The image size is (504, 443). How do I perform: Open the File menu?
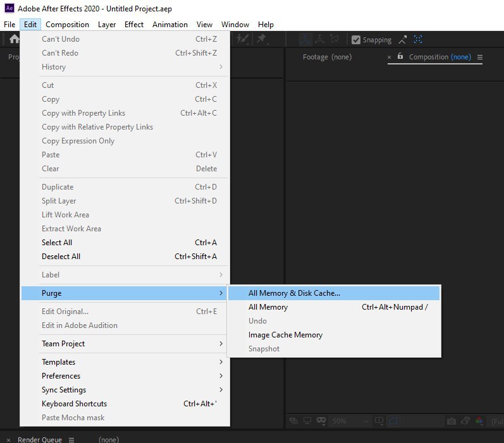[x=9, y=25]
